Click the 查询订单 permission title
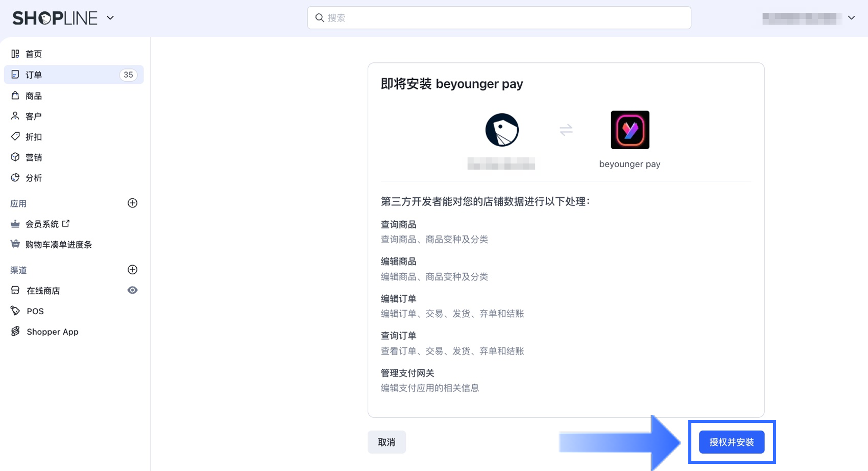The width and height of the screenshot is (868, 471). click(398, 336)
